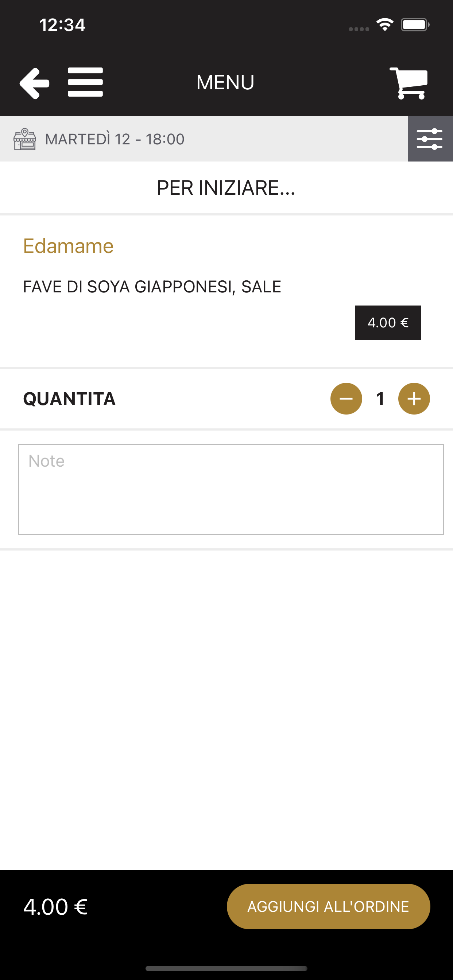This screenshot has width=453, height=980.
Task: Tap the Wi-Fi status icon
Action: click(385, 25)
